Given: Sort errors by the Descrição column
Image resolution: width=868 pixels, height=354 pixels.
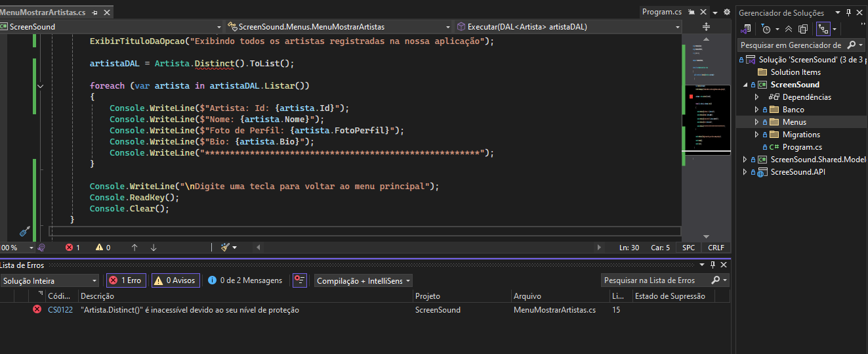Looking at the screenshot, I should tap(245, 296).
